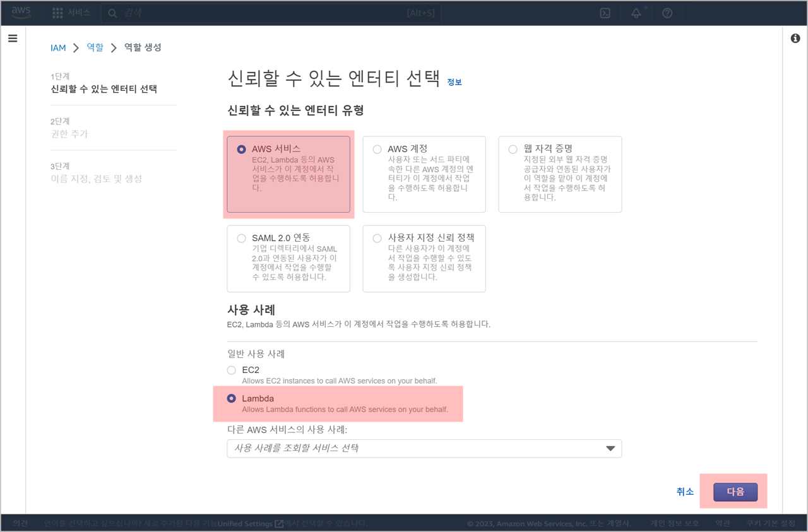Select step 3 이름 지정, 검토 및 생성
This screenshot has height=532, width=808.
(97, 179)
